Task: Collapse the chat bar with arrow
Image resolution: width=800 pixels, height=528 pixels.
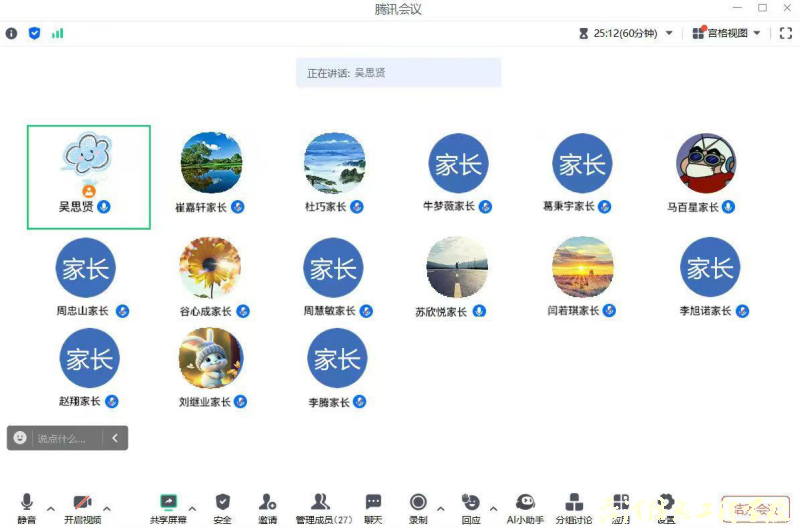Action: tap(115, 438)
